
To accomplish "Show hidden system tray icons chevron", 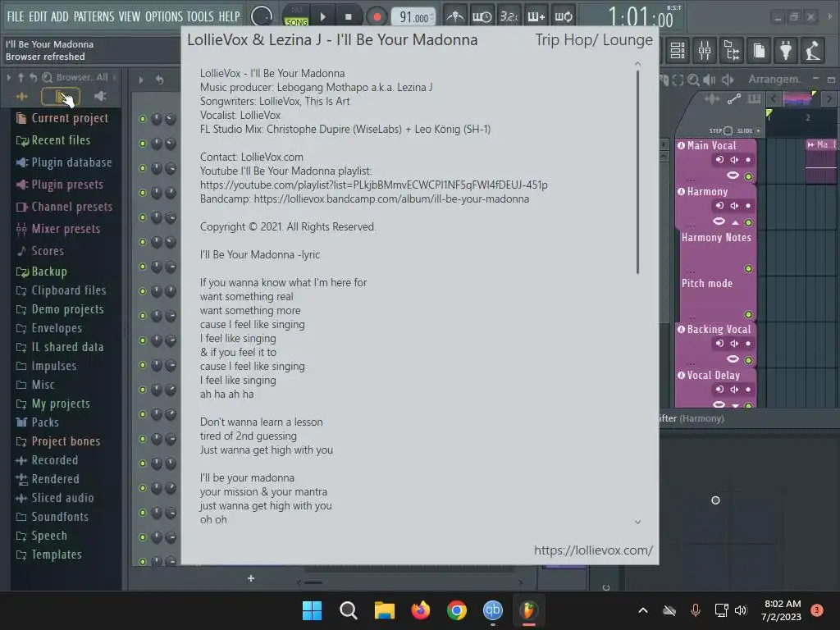I will point(643,609).
